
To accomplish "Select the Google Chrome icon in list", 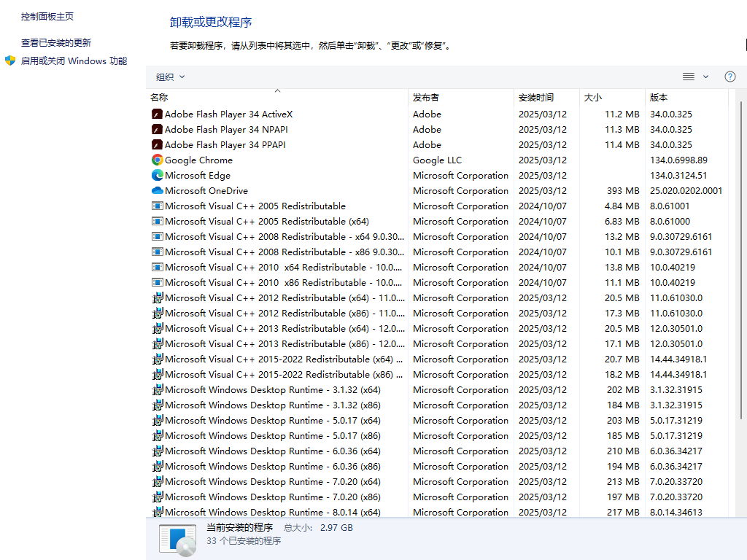I will pos(157,160).
